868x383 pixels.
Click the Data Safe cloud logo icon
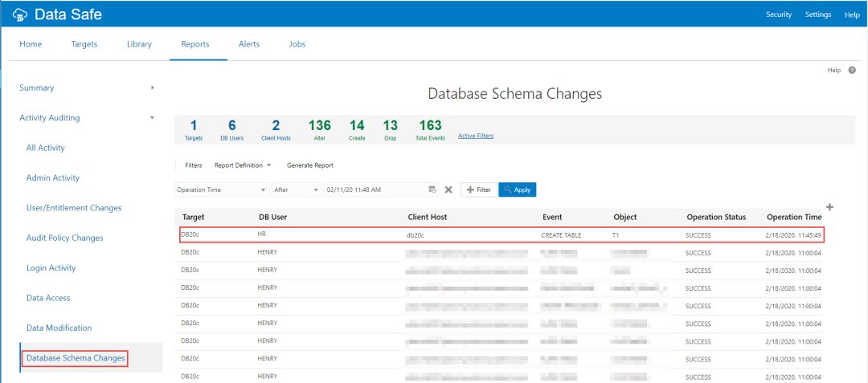coord(20,14)
